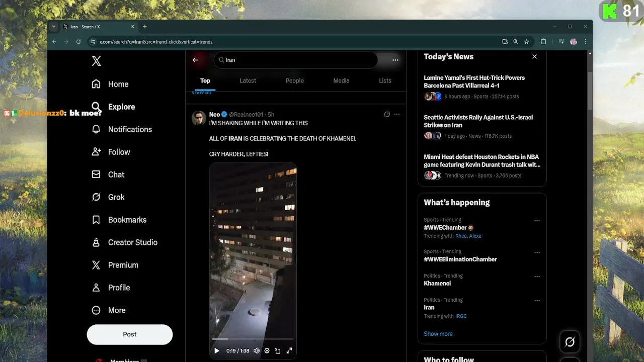The image size is (644, 362).
Task: Click the address bar URL
Action: [156, 42]
